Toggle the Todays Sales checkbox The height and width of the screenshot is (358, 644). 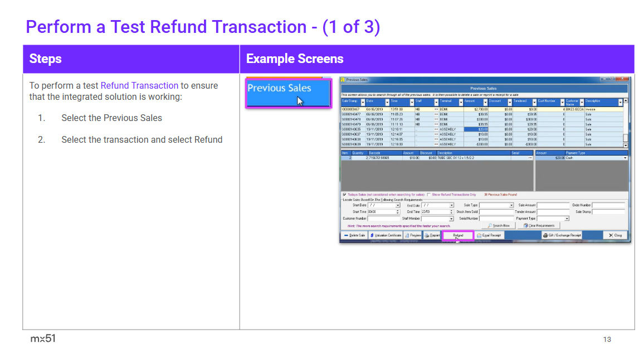click(344, 195)
